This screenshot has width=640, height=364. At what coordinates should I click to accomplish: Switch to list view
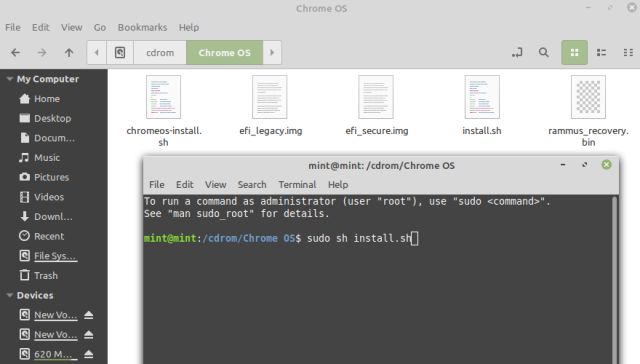point(601,53)
